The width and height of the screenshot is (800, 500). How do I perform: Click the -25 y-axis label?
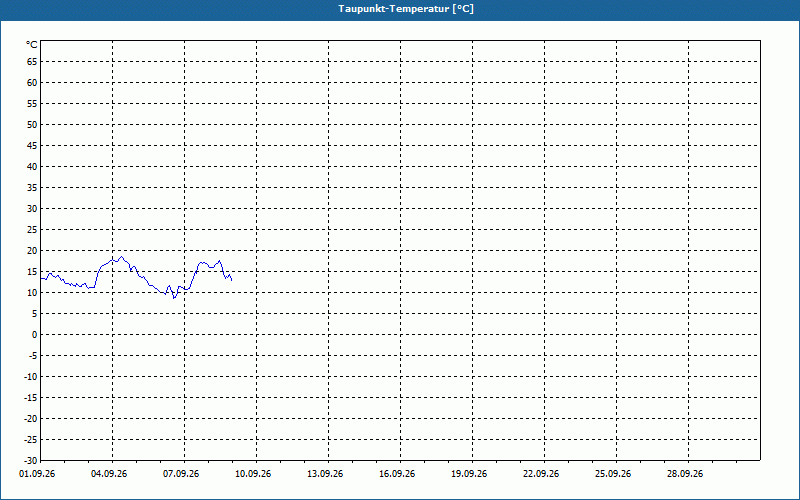pyautogui.click(x=31, y=440)
